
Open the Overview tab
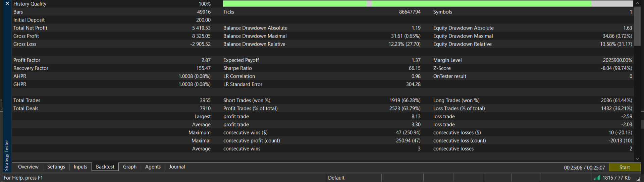tap(28, 167)
